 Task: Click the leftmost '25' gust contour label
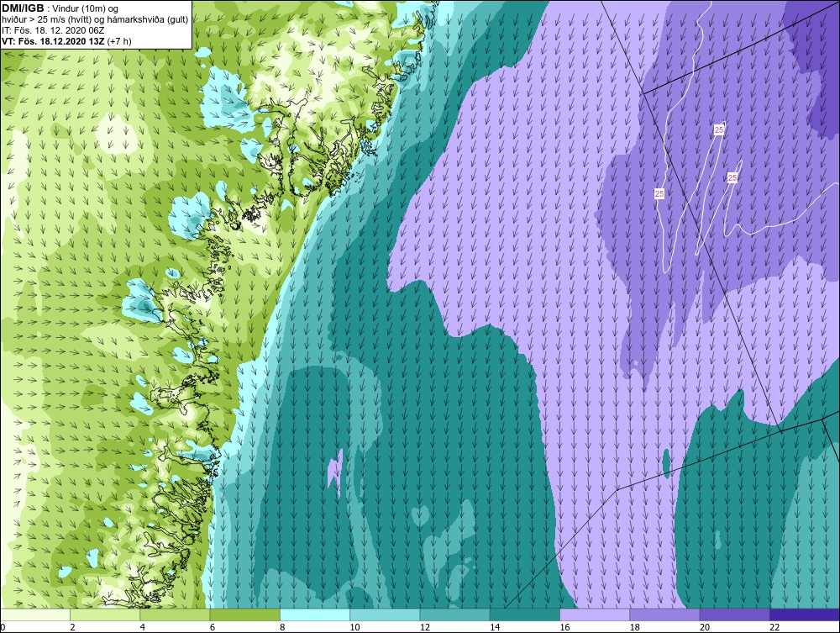click(659, 193)
